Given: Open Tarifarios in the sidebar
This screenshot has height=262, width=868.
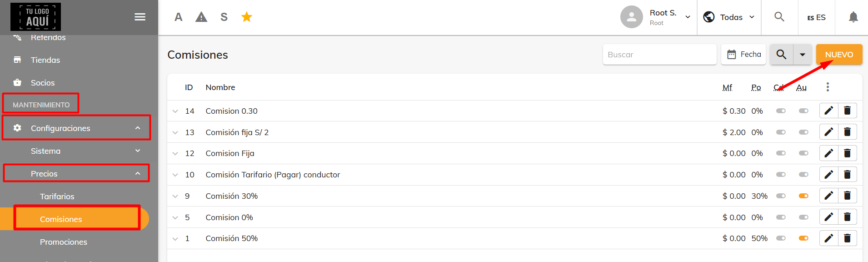Looking at the screenshot, I should click(57, 196).
